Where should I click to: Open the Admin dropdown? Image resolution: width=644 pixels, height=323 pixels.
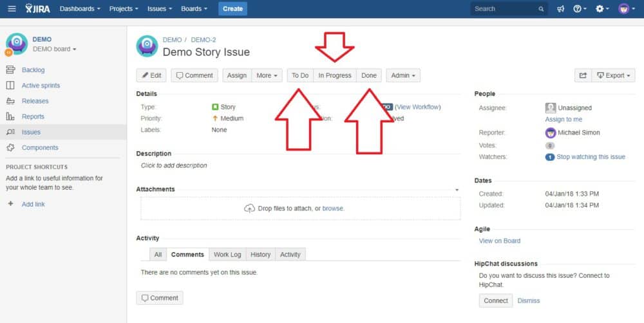click(403, 75)
